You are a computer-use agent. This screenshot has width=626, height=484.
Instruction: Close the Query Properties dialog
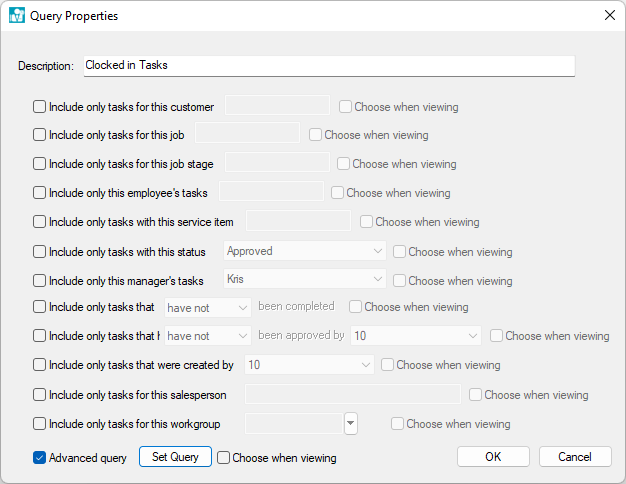[610, 16]
